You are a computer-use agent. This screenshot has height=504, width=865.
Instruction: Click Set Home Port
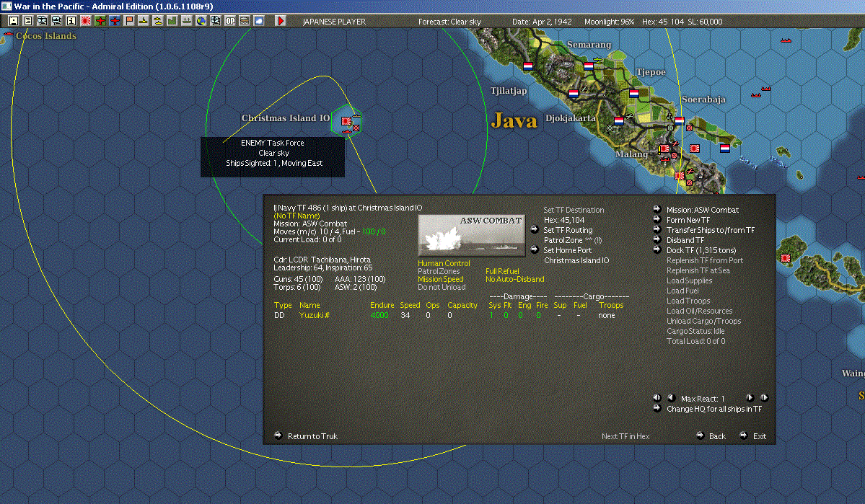(567, 250)
